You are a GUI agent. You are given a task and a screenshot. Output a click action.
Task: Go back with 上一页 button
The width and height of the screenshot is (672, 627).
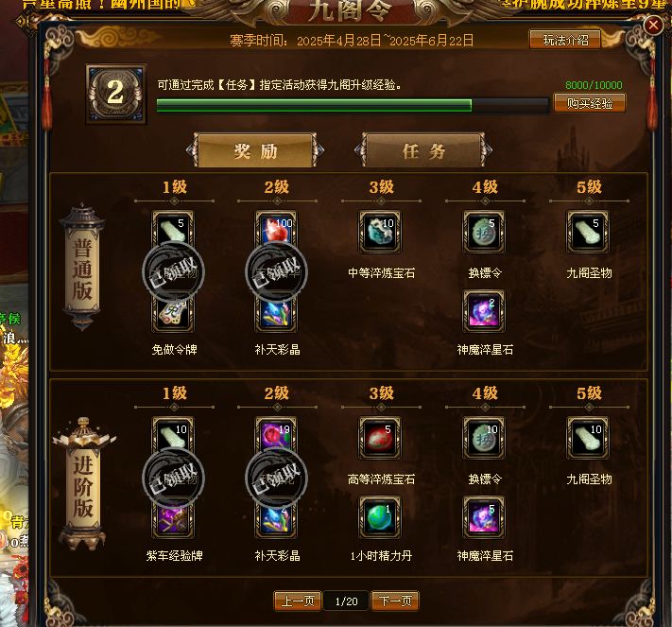click(298, 601)
